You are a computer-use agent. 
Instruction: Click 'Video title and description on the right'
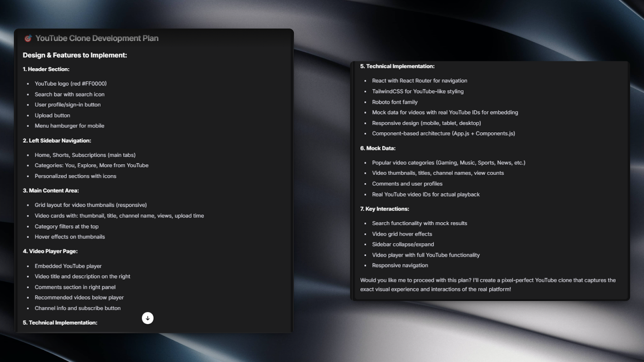tap(83, 277)
